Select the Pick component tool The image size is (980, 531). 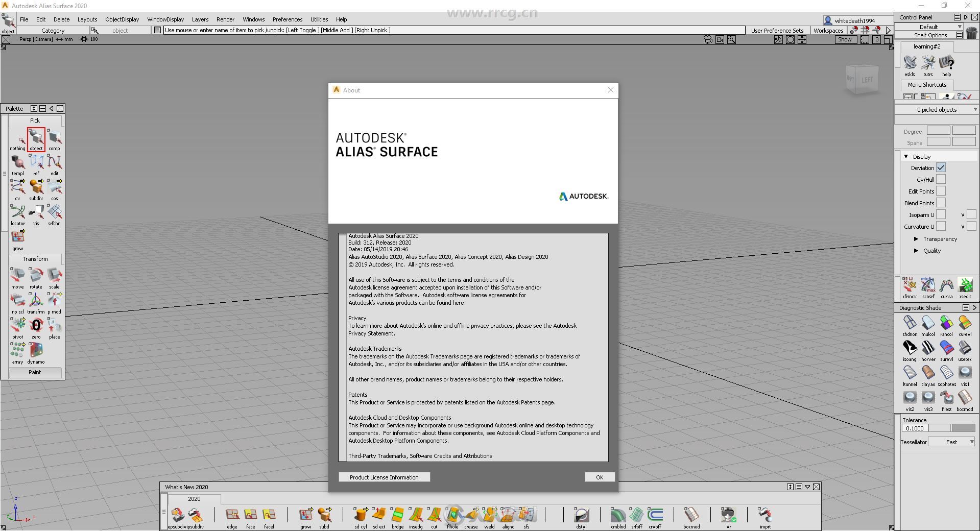[55, 140]
